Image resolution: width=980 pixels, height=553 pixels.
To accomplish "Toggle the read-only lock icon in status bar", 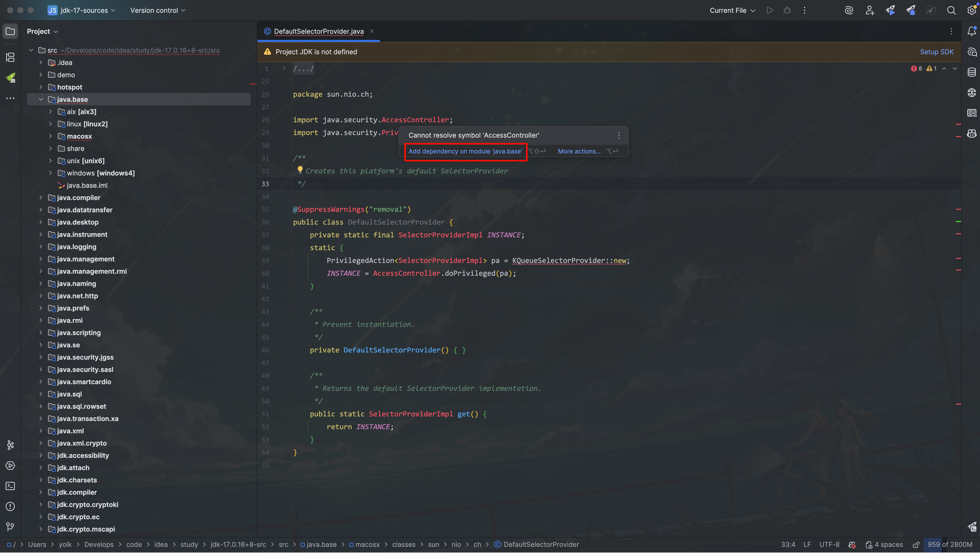I will pos(916,545).
